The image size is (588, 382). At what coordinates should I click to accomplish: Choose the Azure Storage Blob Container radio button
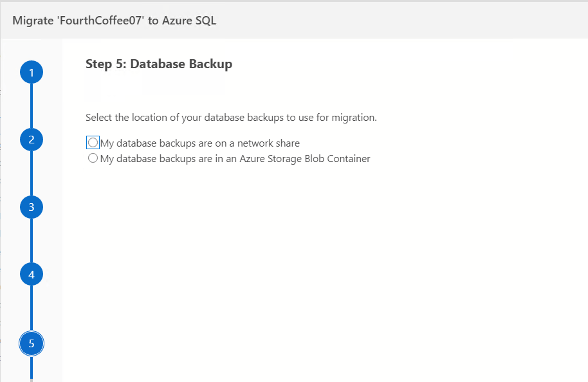93,158
